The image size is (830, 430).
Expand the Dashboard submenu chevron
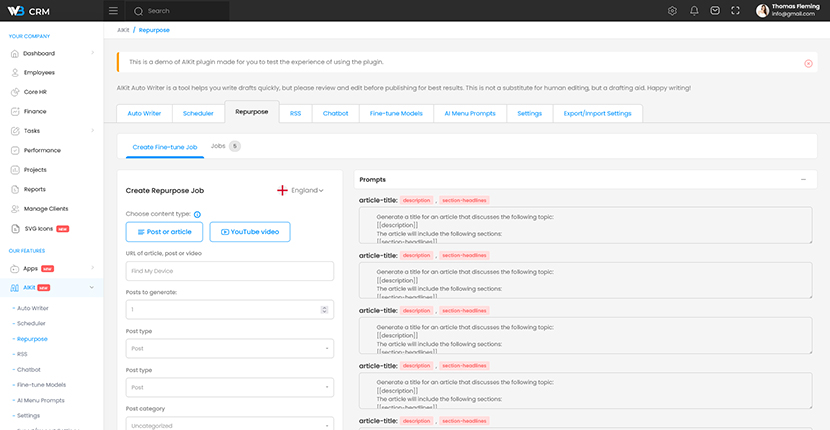click(x=93, y=53)
